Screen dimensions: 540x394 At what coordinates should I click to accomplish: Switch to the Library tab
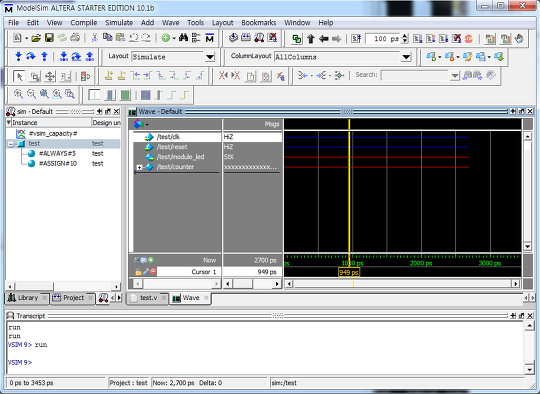tap(28, 298)
